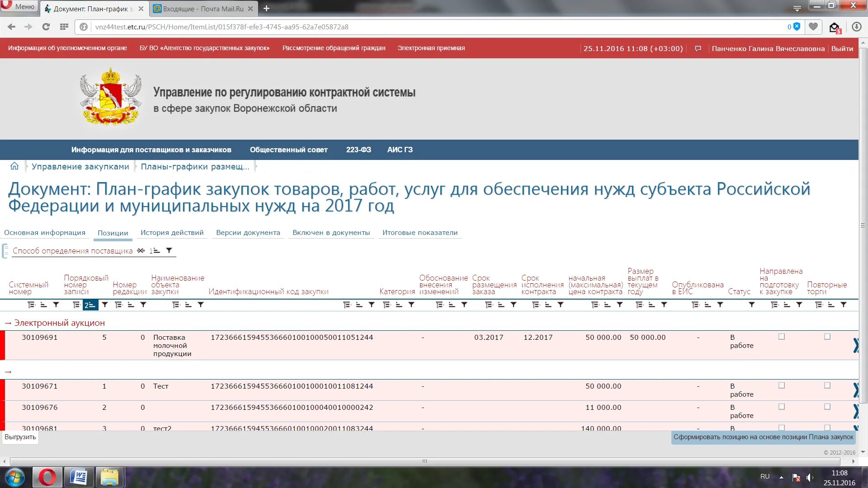The height and width of the screenshot is (488, 868).
Task: Open filter for Способ определения поставщика grouping
Action: [x=169, y=251]
